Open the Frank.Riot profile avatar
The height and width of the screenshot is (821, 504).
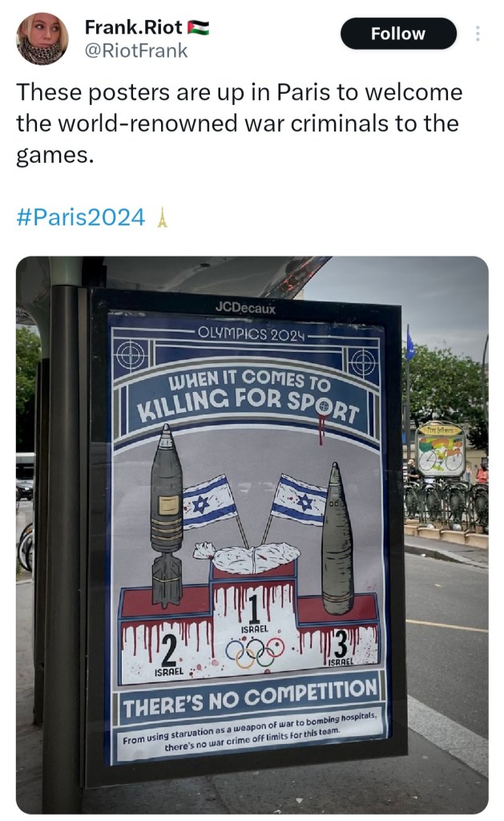(x=42, y=38)
